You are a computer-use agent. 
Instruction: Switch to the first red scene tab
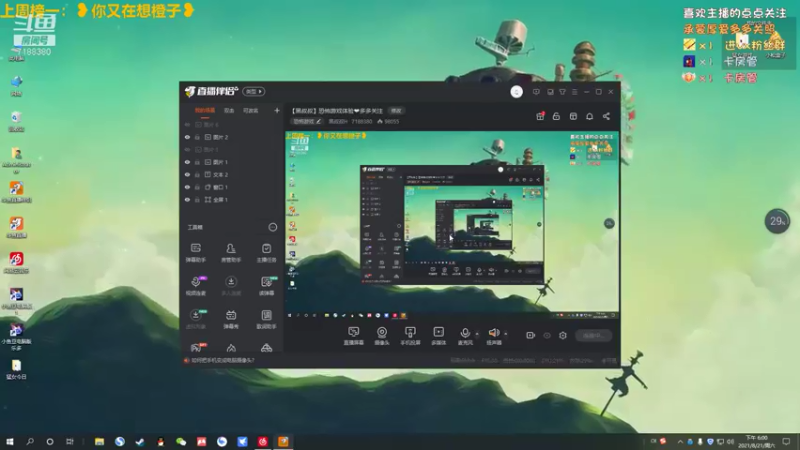[x=205, y=110]
